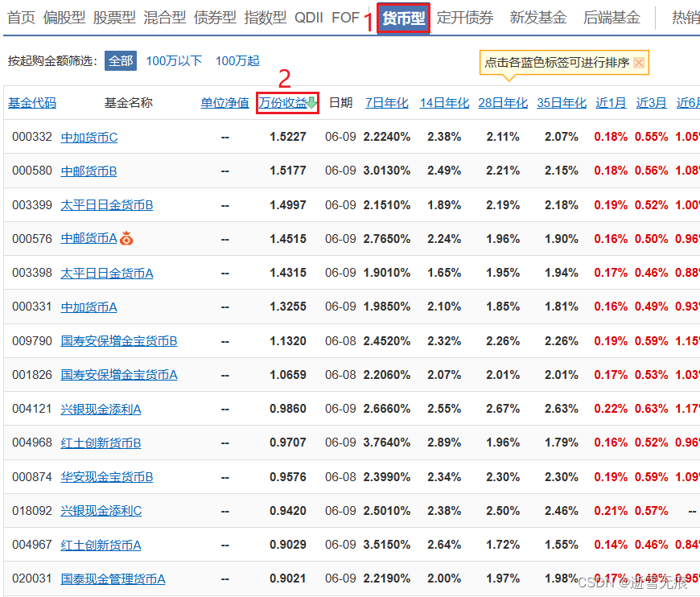The image size is (700, 597).
Task: Open fund 太平日日金货币B
Action: tap(107, 205)
